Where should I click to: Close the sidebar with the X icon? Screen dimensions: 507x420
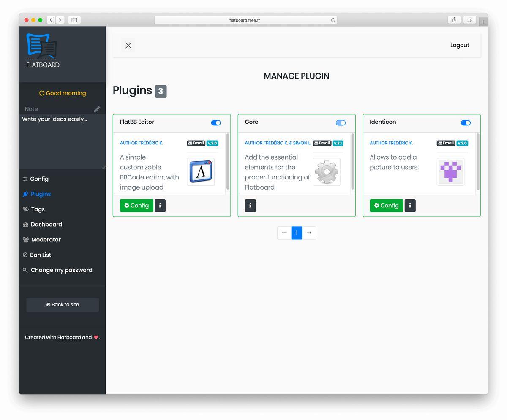128,46
